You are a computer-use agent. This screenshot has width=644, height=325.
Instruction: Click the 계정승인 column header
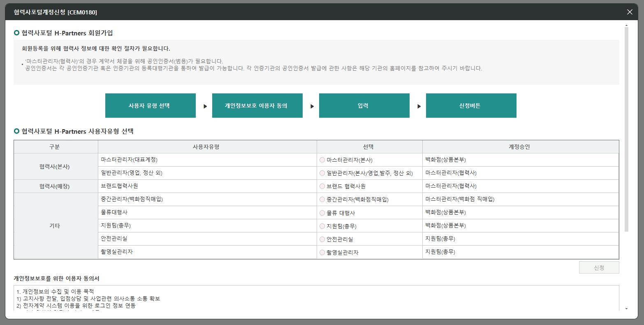[x=520, y=146]
